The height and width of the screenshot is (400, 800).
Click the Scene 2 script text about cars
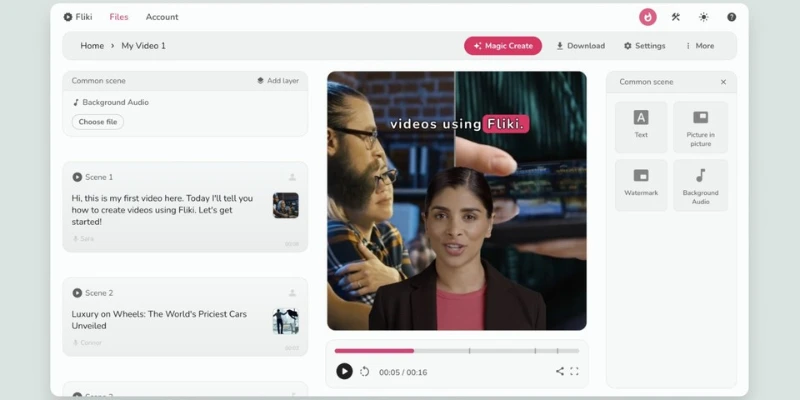click(159, 320)
